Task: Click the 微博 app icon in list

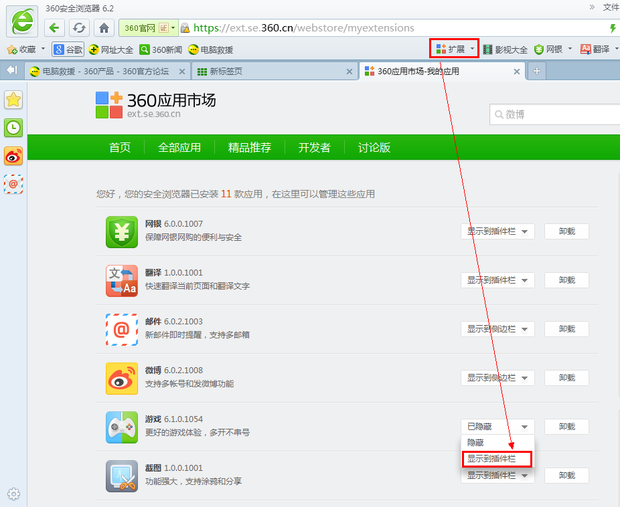Action: 122,378
